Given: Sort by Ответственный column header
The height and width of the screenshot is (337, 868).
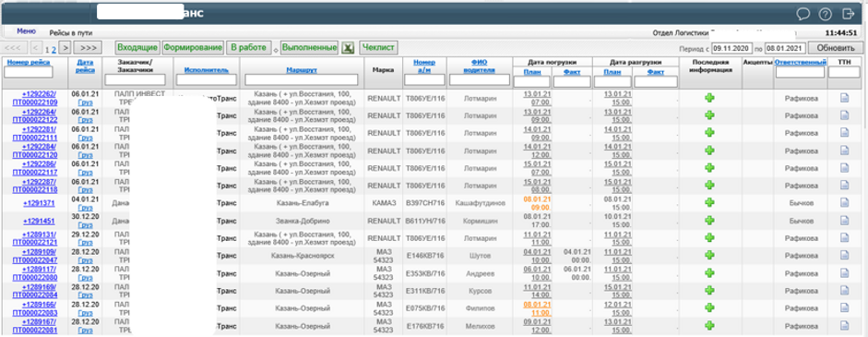Looking at the screenshot, I should (x=801, y=62).
